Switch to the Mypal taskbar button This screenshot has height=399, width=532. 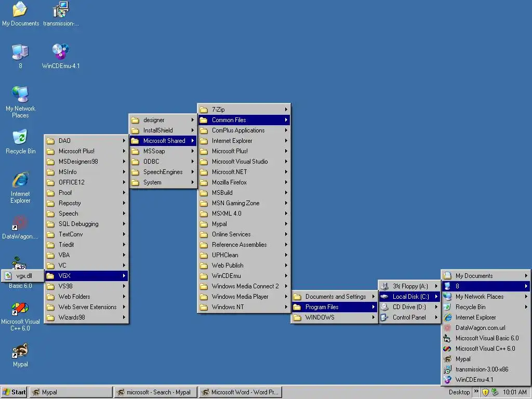tap(71, 392)
